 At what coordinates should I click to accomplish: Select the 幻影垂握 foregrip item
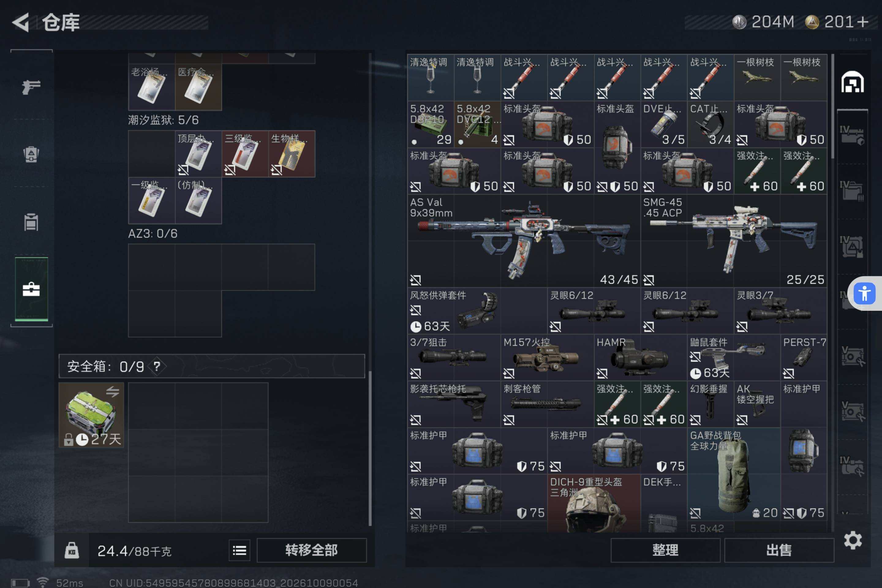click(710, 404)
